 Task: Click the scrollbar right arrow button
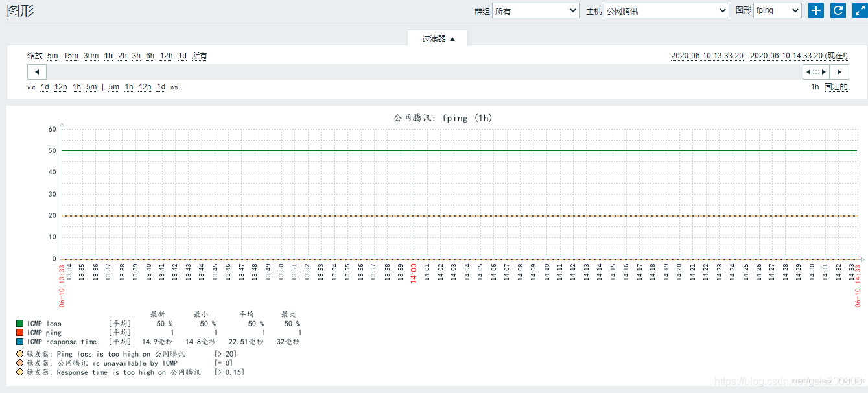click(x=839, y=72)
